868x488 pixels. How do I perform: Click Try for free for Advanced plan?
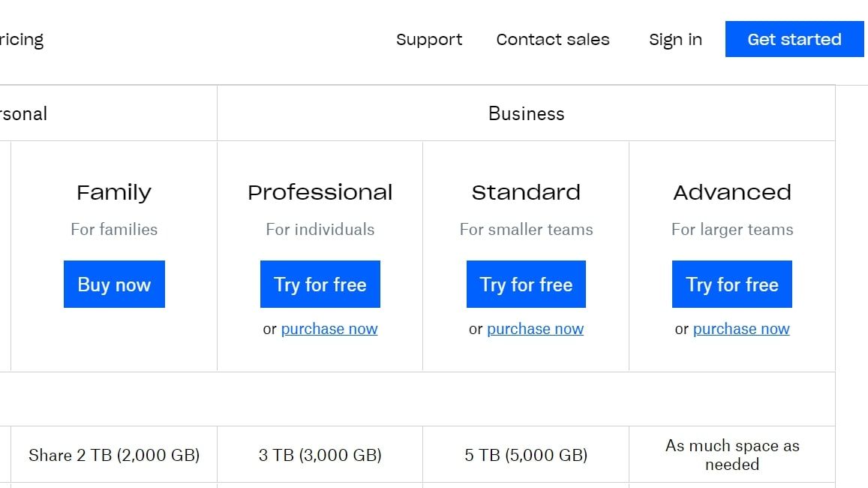coord(731,284)
